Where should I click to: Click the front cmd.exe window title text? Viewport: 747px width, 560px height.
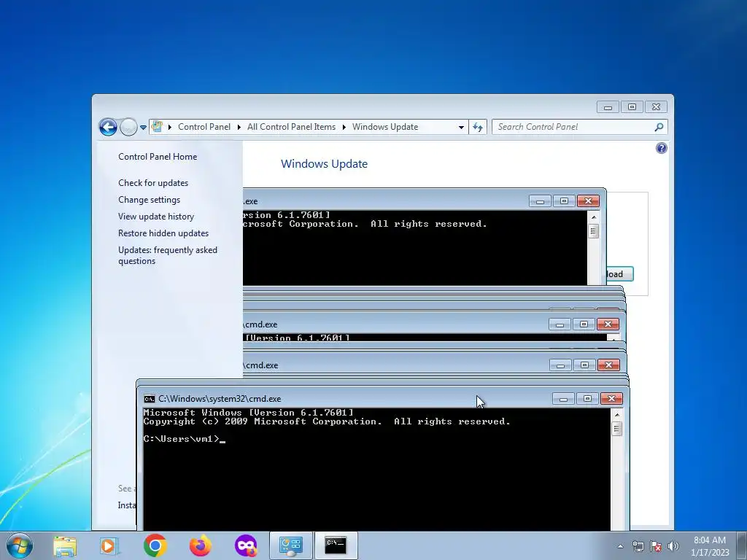pos(220,399)
